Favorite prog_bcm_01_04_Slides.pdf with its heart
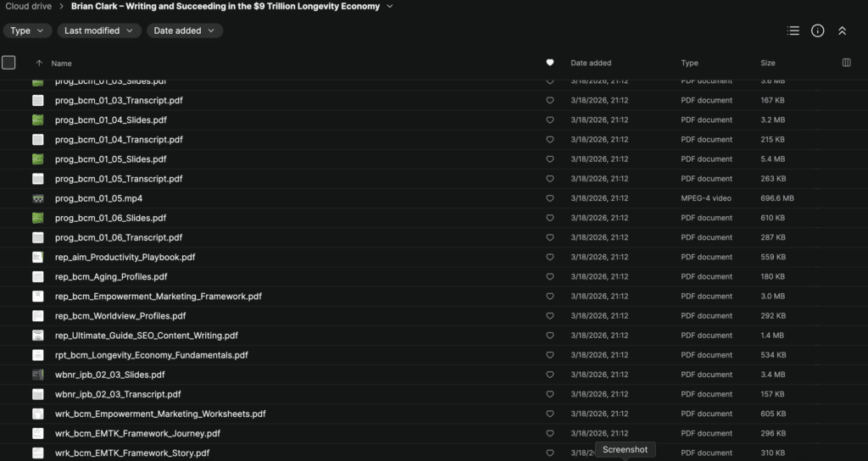 point(549,119)
